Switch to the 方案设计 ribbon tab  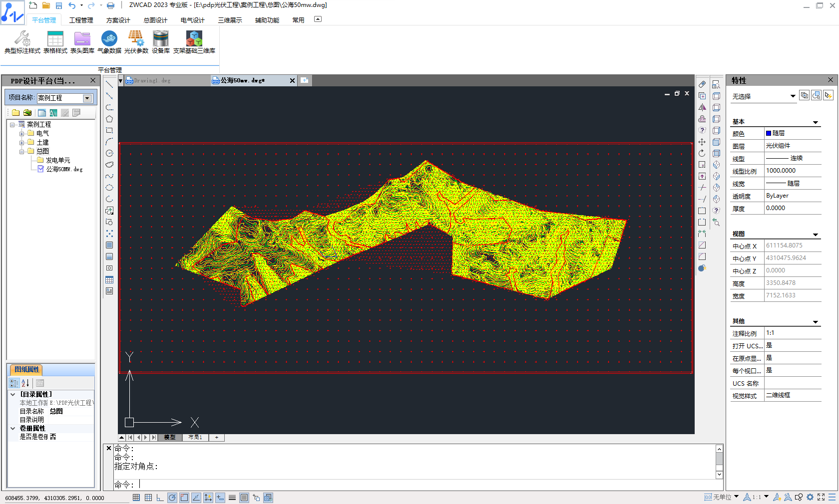pos(118,20)
